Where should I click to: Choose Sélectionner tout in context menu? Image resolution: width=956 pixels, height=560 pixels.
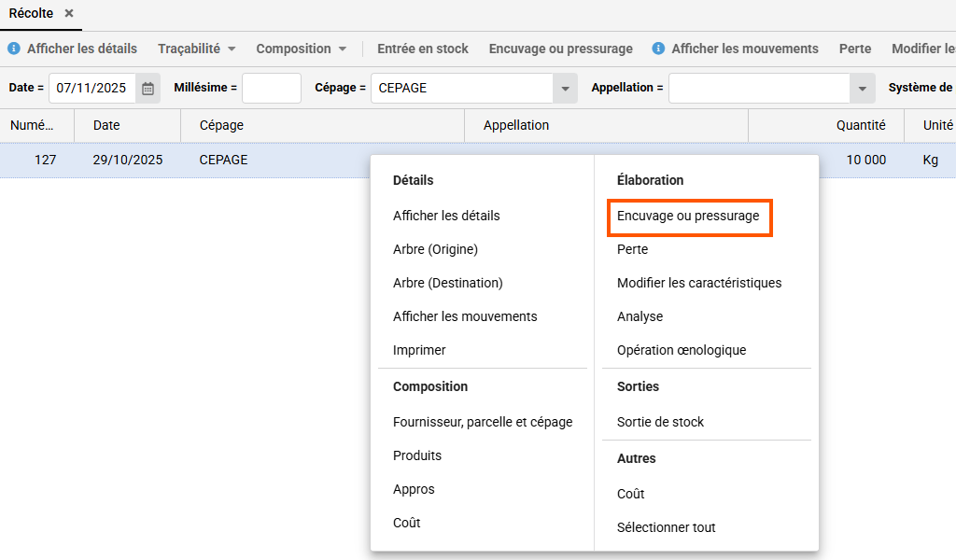coord(666,527)
